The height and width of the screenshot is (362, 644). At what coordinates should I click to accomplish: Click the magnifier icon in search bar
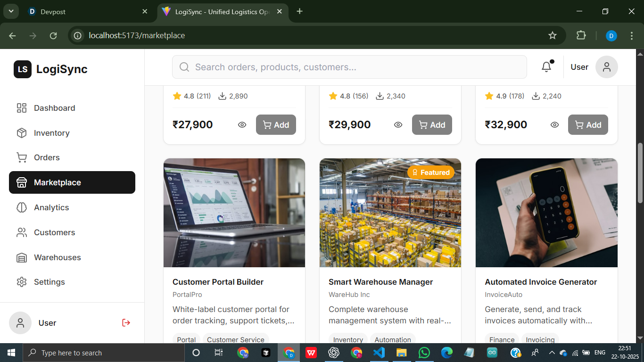coord(184,67)
